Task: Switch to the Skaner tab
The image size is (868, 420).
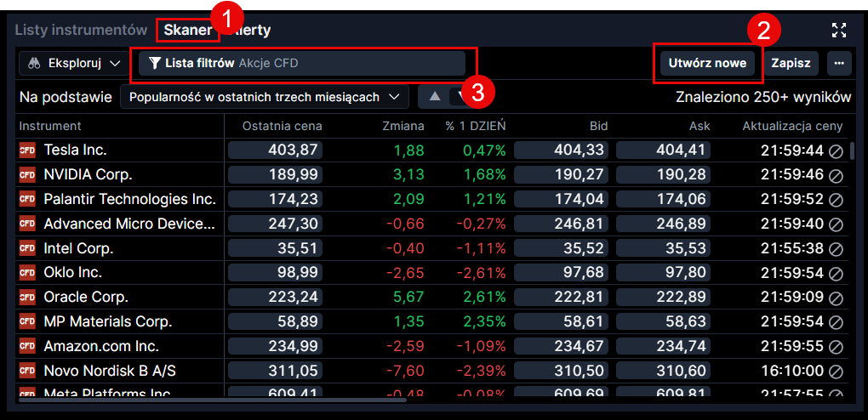Action: [187, 31]
